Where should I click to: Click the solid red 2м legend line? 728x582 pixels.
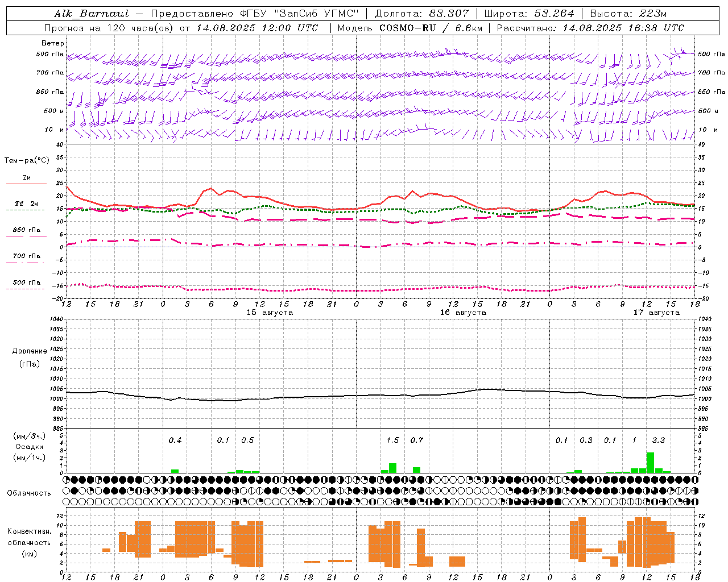tap(26, 184)
